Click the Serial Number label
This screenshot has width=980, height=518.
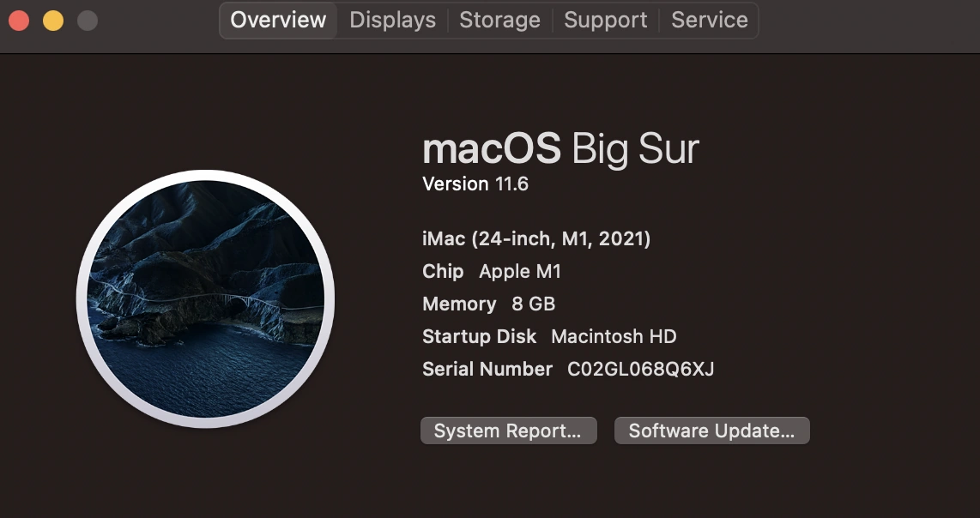[x=487, y=369]
